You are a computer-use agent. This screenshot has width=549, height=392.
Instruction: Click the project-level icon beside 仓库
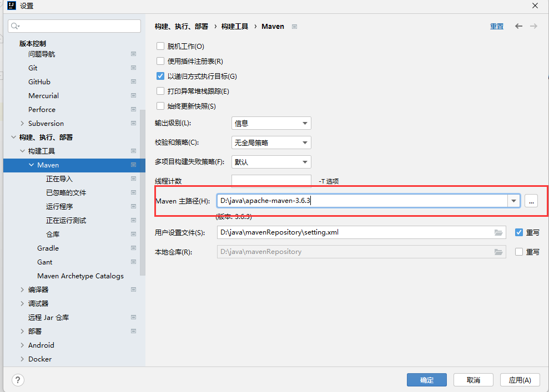[133, 234]
